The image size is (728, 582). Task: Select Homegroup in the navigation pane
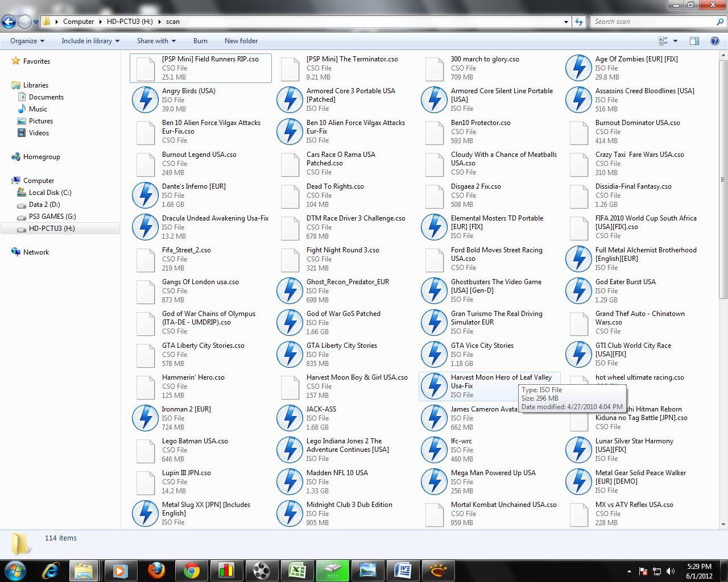click(42, 157)
